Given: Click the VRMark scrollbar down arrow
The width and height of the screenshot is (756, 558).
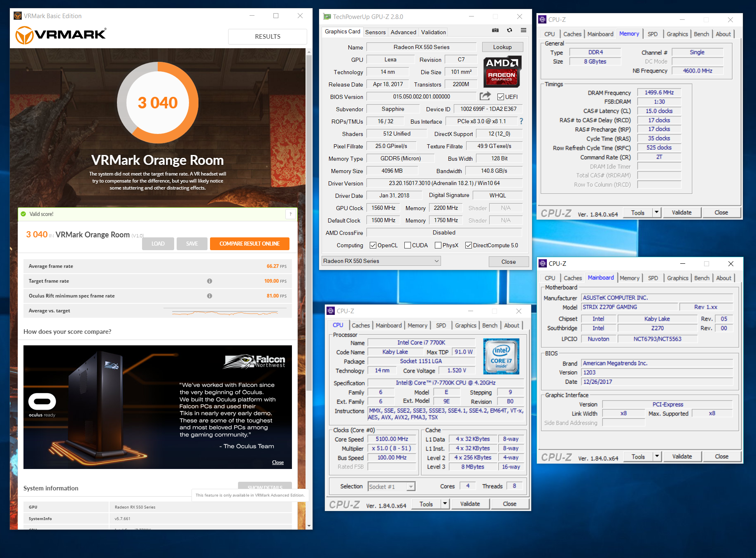Looking at the screenshot, I should pyautogui.click(x=309, y=526).
